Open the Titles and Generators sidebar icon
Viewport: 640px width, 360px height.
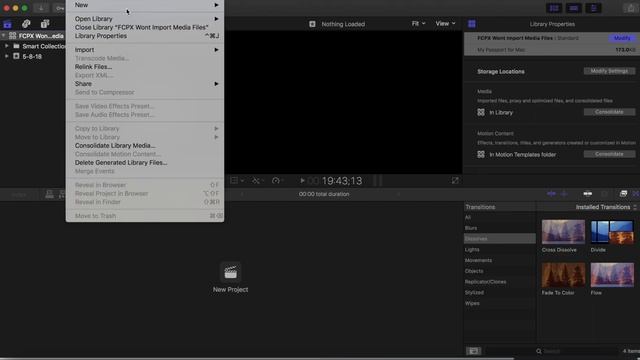(45, 24)
